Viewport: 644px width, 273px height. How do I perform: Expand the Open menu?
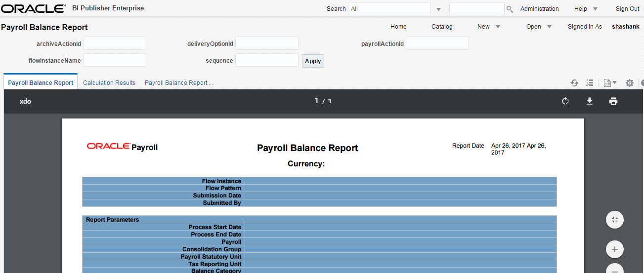(x=539, y=27)
